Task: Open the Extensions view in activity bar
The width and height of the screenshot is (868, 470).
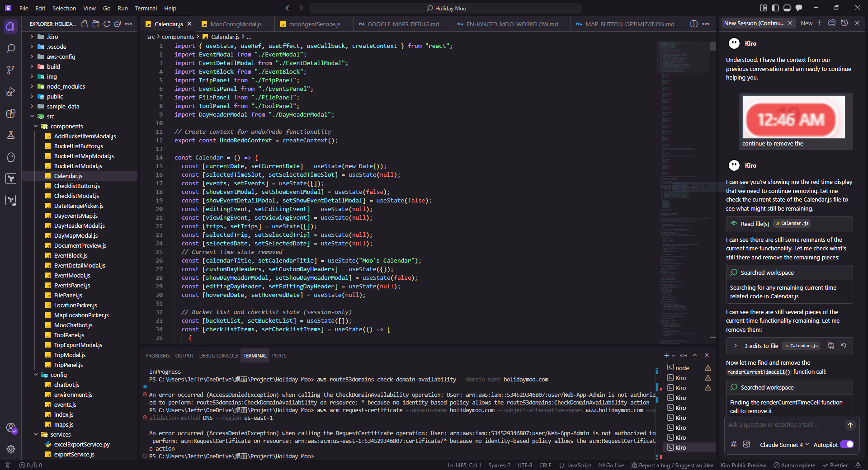Action: click(x=11, y=113)
